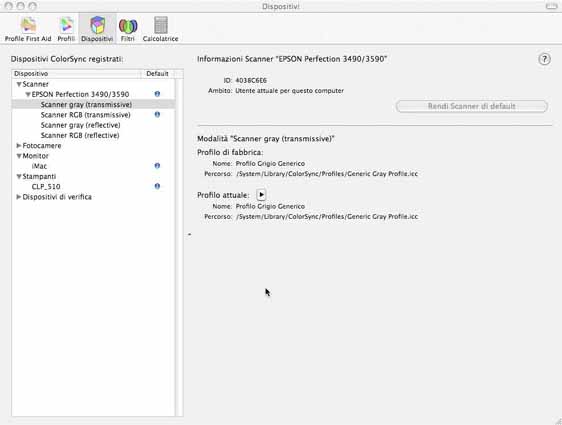Collapse the Monitor tree group
This screenshot has width=562, height=425.
19,156
